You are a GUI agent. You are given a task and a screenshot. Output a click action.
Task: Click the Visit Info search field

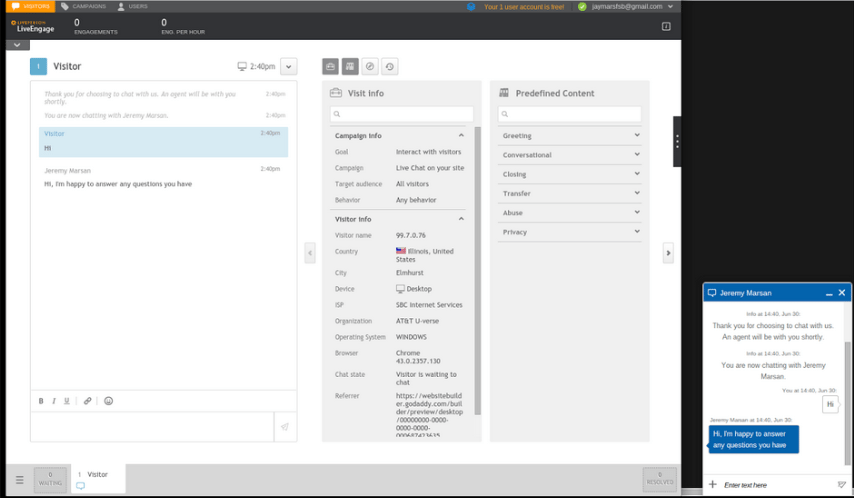click(x=401, y=114)
